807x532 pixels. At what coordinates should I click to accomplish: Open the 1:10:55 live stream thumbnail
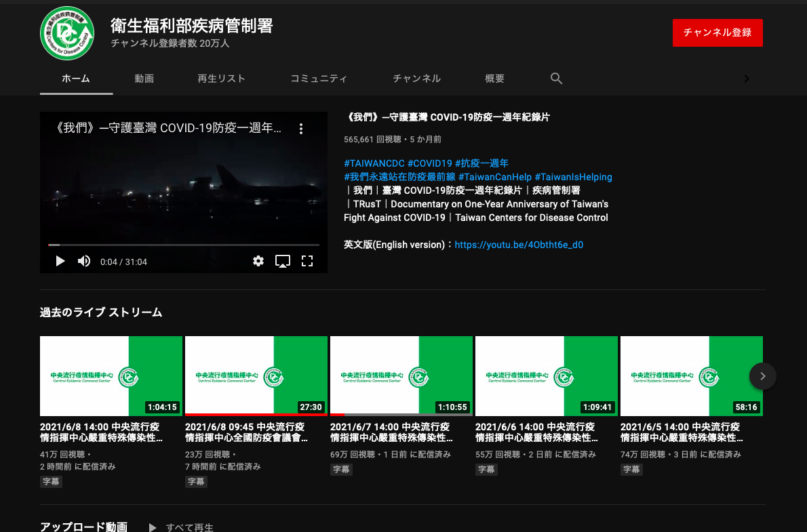[x=401, y=376]
